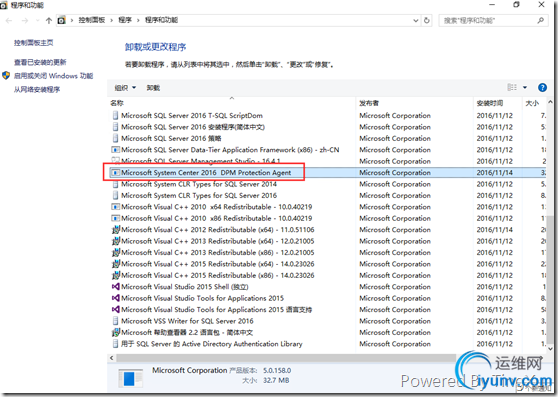The width and height of the screenshot is (558, 397).
Task: Open the 查看已安装的更新 link
Action: tap(40, 62)
